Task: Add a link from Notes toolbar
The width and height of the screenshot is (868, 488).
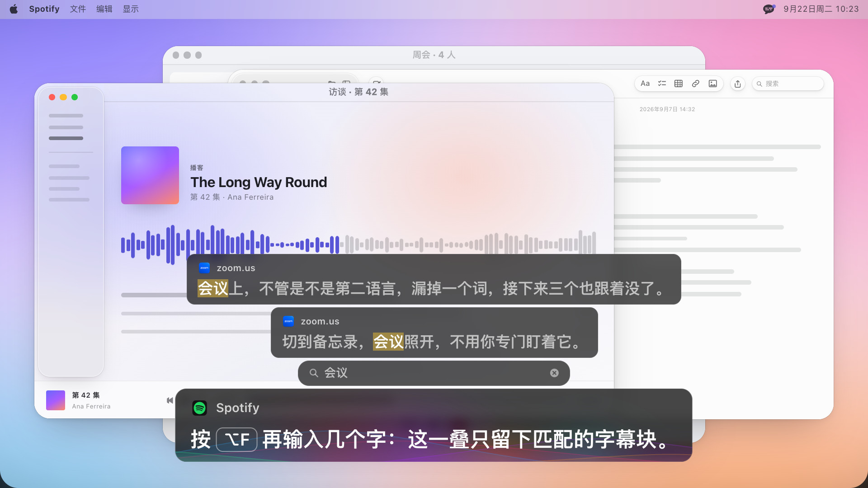Action: point(696,84)
